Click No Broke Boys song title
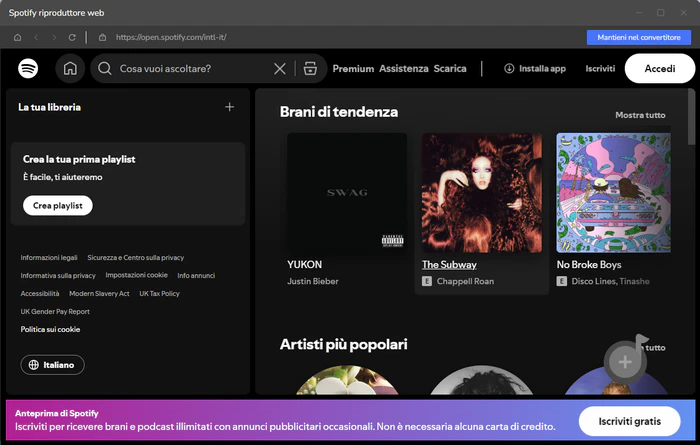 [x=589, y=264]
